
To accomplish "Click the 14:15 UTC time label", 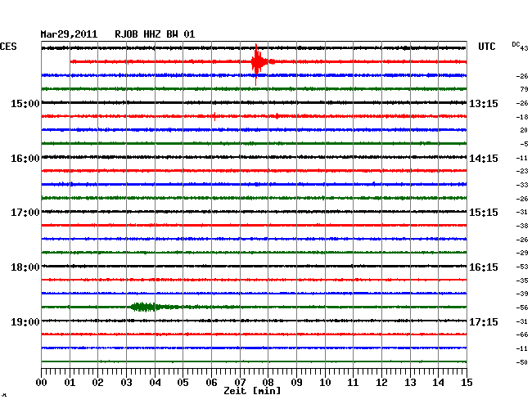I will pos(484,159).
